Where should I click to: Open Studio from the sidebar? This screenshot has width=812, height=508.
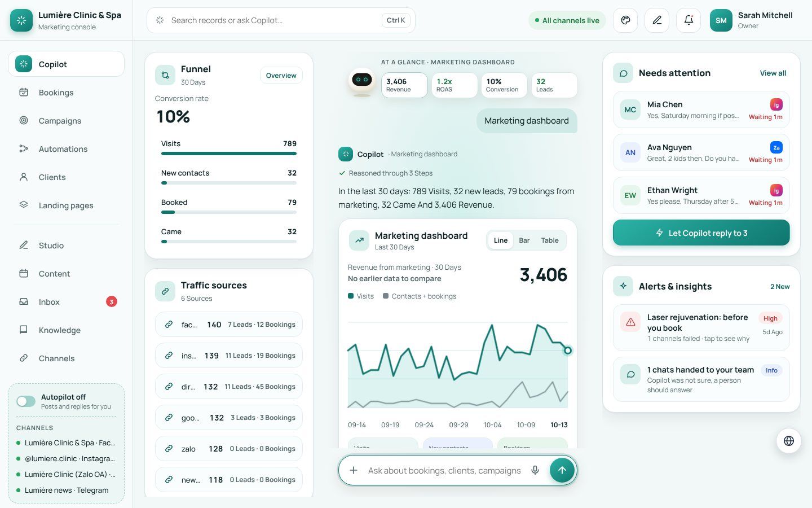pos(66,246)
